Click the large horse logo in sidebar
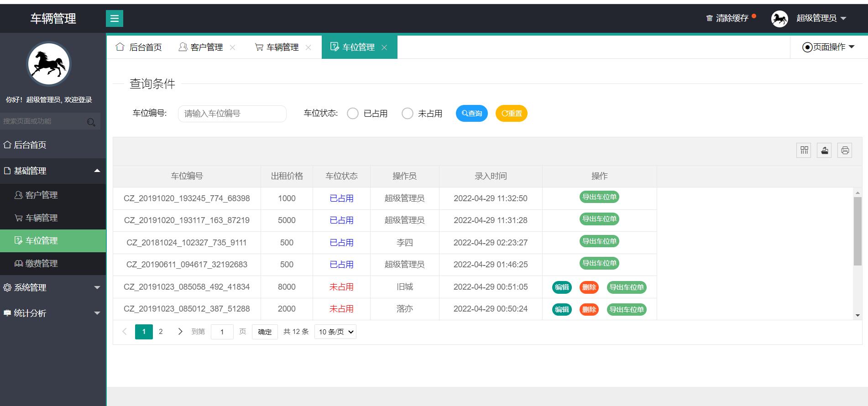Viewport: 868px width, 406px height. pyautogui.click(x=48, y=64)
